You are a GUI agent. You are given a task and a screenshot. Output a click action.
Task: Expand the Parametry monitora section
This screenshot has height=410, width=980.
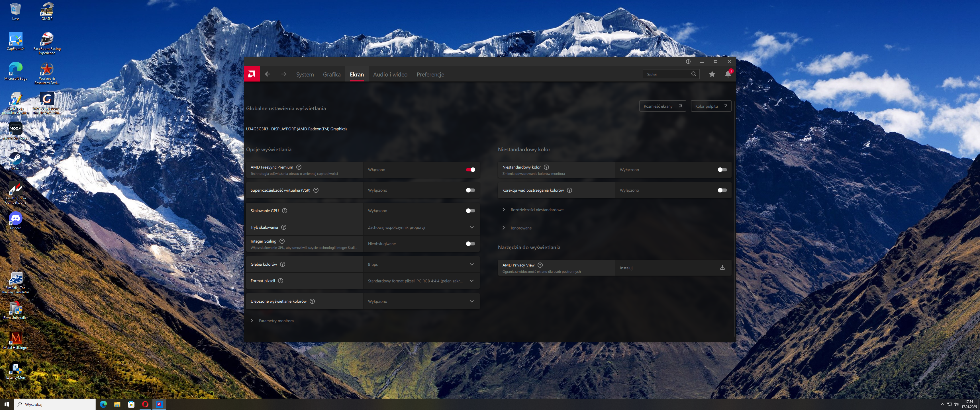[275, 321]
